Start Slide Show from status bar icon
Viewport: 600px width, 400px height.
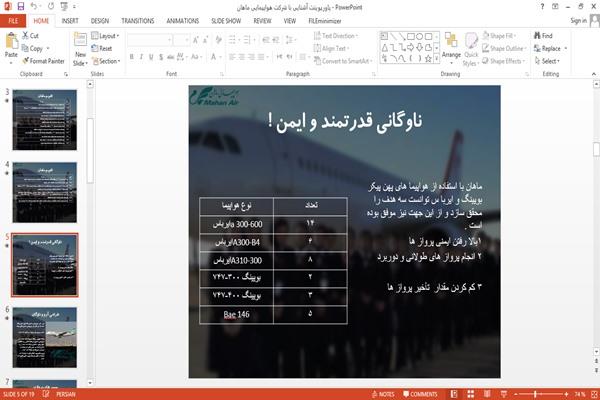click(x=504, y=394)
